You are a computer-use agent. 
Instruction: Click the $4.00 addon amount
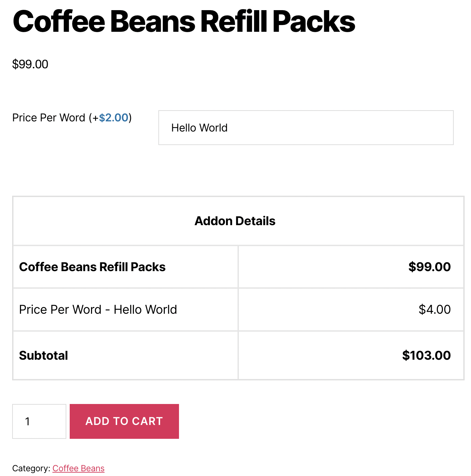pos(434,309)
